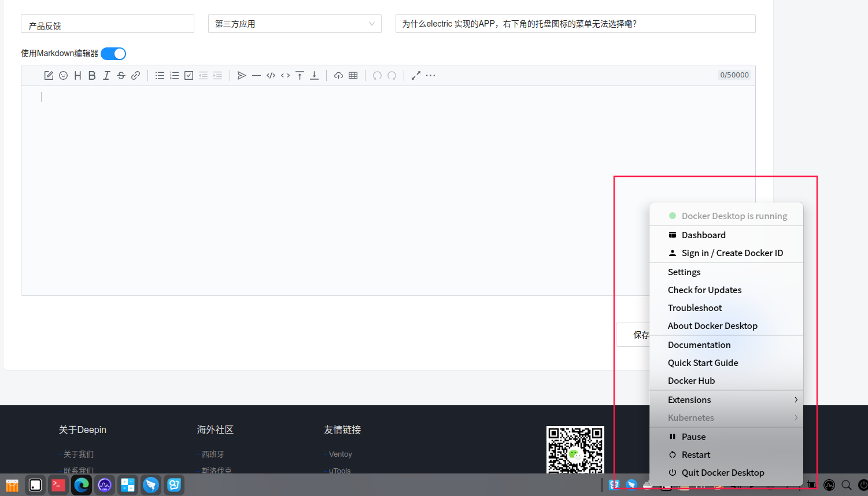Expand the Extensions submenu
The width and height of the screenshot is (868, 496).
pyautogui.click(x=726, y=400)
